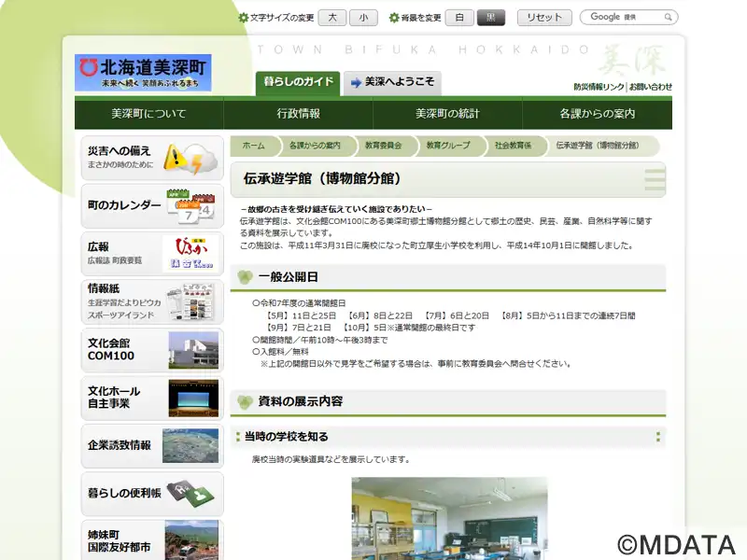The height and width of the screenshot is (560, 747).
Task: Switch background color to black 黒
Action: [490, 18]
